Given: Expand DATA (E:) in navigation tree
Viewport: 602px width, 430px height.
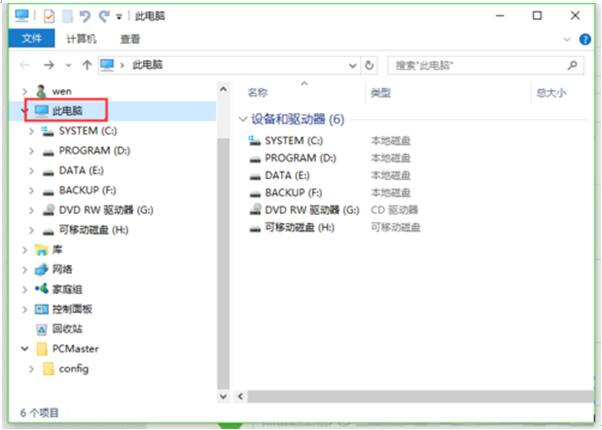Looking at the screenshot, I should 31,171.
